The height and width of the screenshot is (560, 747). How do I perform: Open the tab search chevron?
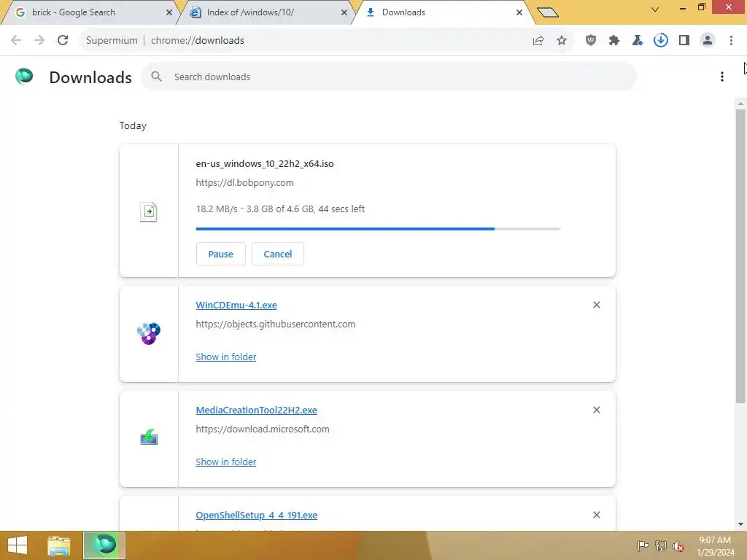(655, 9)
